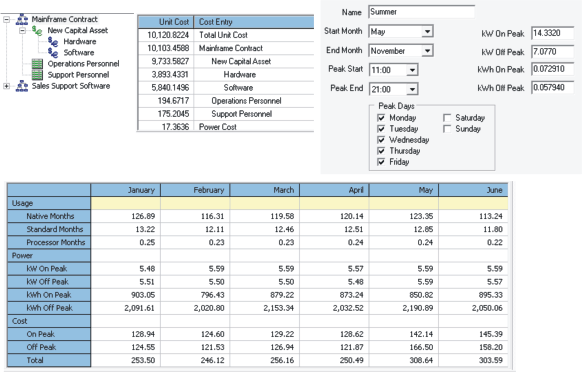
Task: Expand the Sales Support Software node
Action: click(x=6, y=86)
